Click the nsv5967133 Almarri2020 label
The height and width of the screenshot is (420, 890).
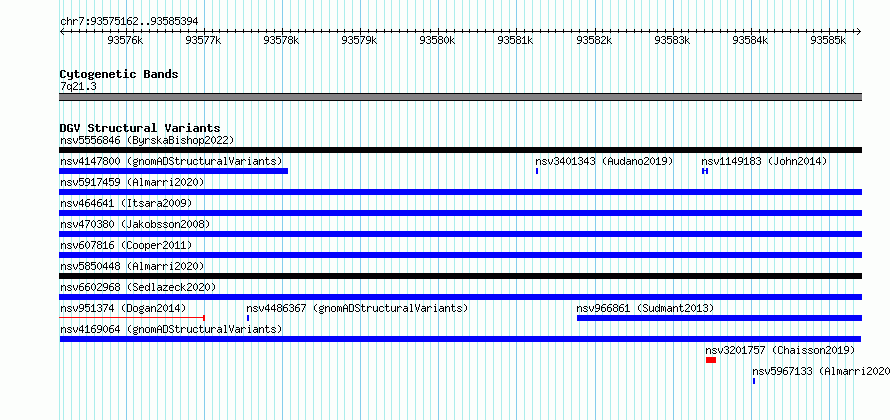821,371
